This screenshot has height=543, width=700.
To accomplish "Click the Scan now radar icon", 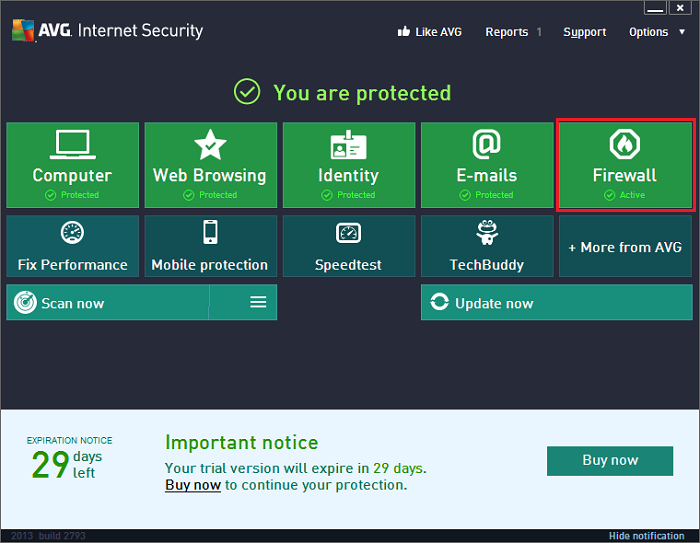I will pos(25,302).
